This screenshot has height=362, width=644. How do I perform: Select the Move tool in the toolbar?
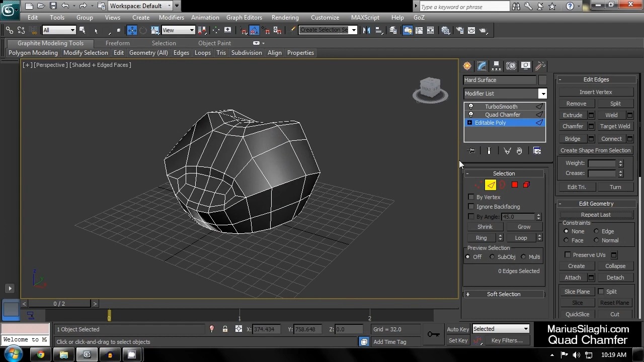(132, 30)
